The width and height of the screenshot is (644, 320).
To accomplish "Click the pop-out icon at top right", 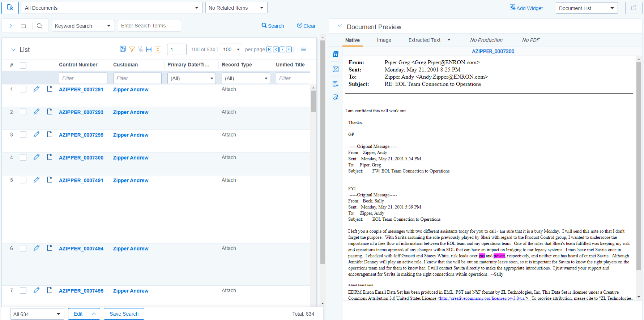I will click(634, 8).
